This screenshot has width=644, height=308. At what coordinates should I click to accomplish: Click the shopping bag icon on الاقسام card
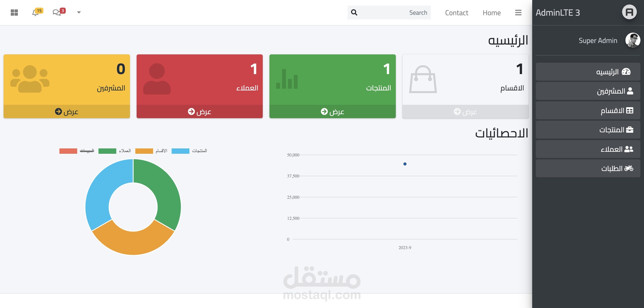(423, 79)
